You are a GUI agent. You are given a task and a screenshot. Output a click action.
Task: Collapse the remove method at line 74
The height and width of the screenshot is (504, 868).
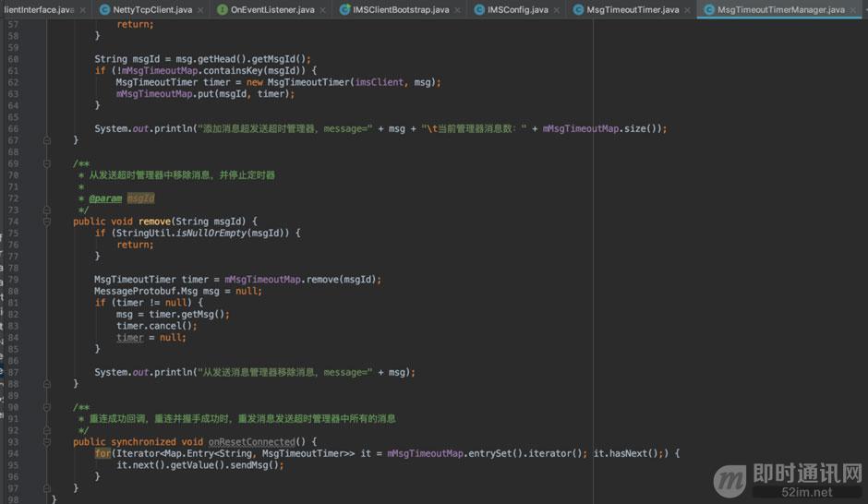(47, 222)
